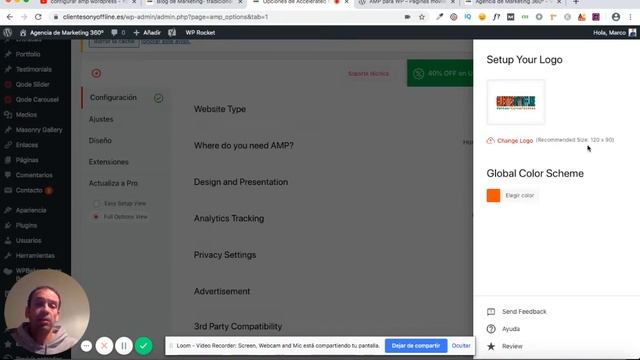Viewport: 640px width, 360px height.
Task: Finish Loom recording with green checkmark
Action: [x=144, y=346]
